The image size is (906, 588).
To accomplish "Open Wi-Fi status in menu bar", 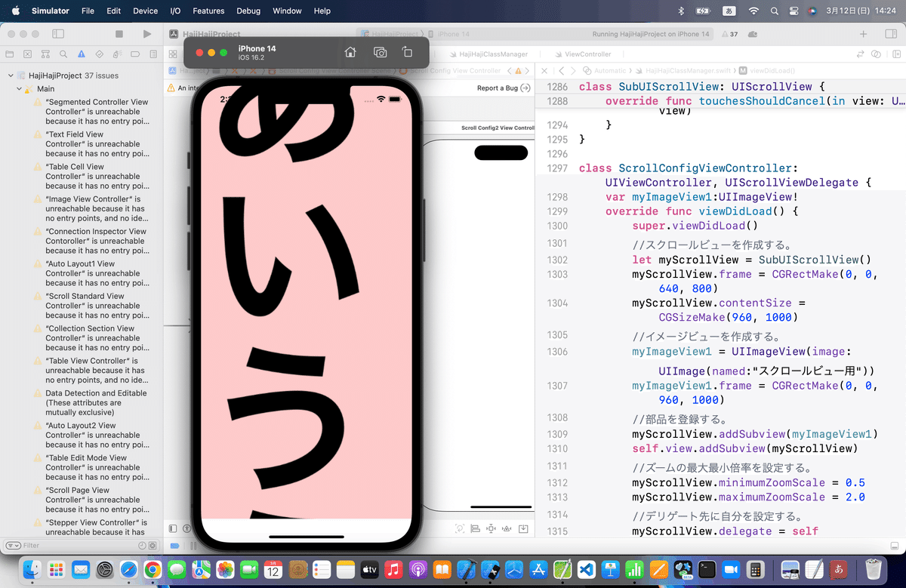I will [753, 11].
